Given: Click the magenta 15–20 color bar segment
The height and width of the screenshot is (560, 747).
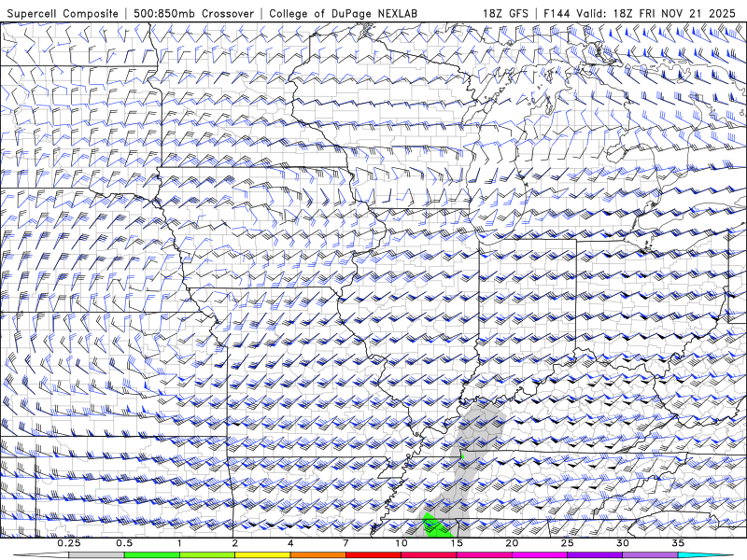Looking at the screenshot, I should coord(484,555).
